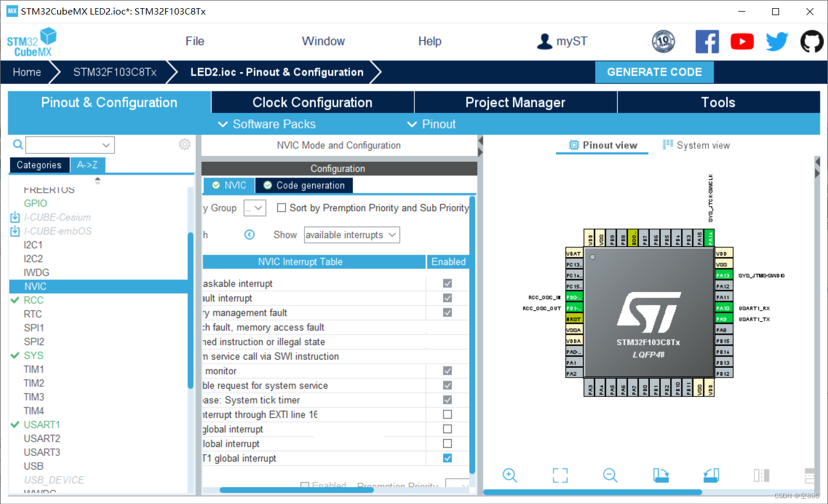Enable Sort by Premption Priority checkbox
The height and width of the screenshot is (504, 828).
[281, 208]
